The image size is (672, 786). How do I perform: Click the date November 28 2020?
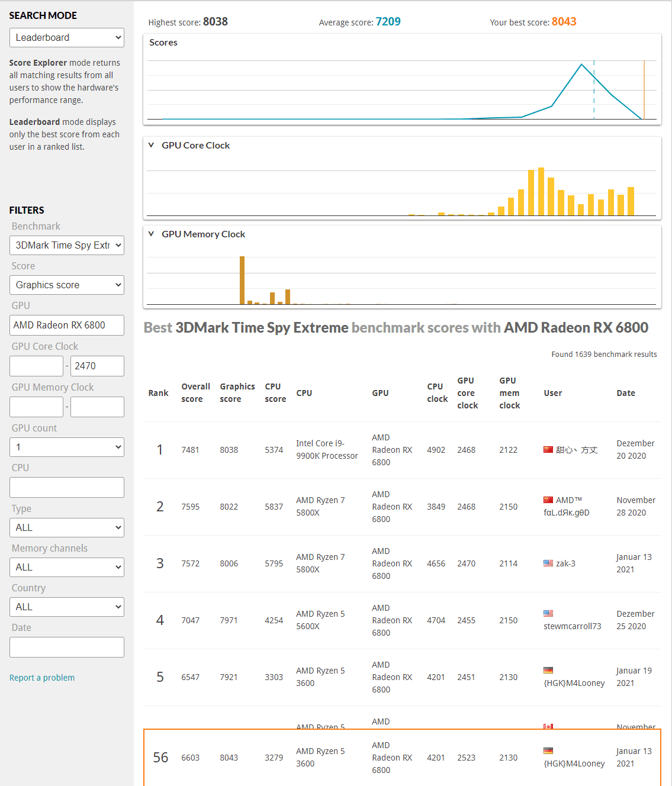coord(636,507)
